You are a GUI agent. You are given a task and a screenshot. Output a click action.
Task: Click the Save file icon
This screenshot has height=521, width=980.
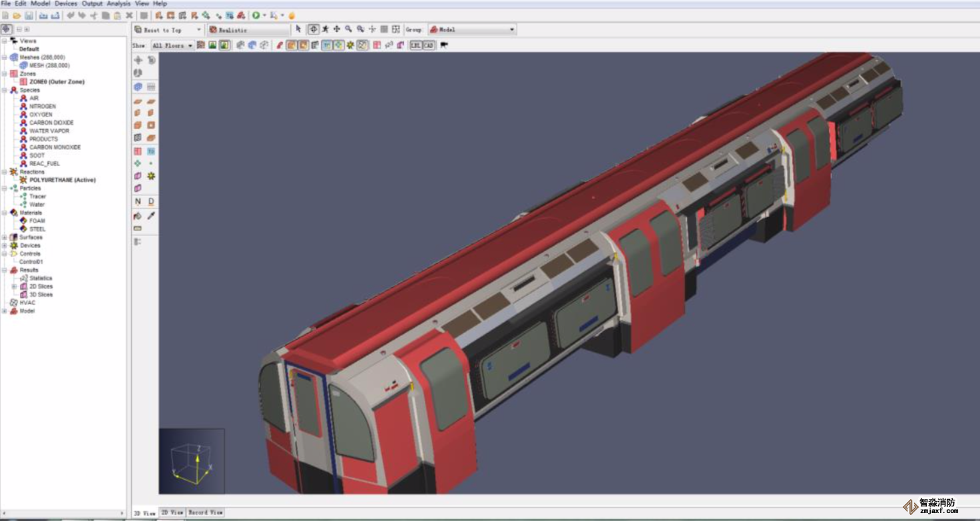(x=29, y=15)
